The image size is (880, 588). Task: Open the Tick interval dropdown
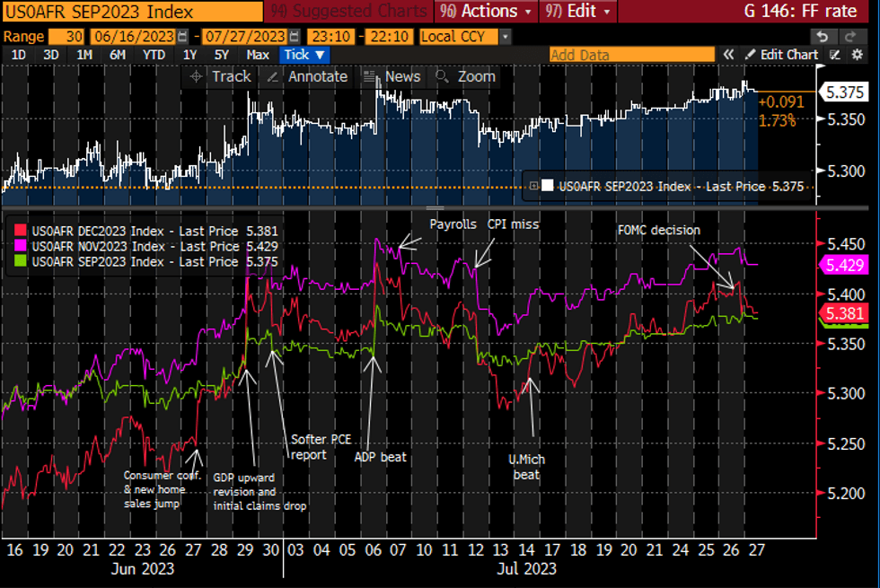coord(305,55)
